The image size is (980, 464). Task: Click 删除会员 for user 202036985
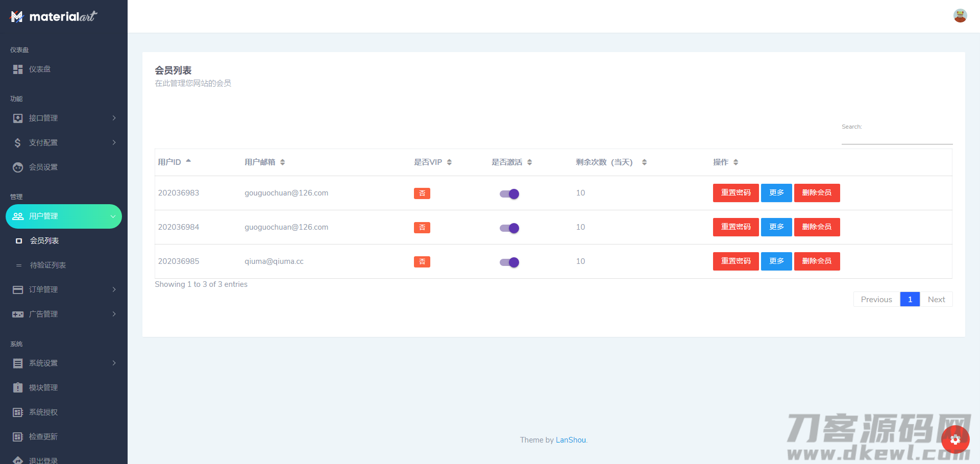(817, 261)
